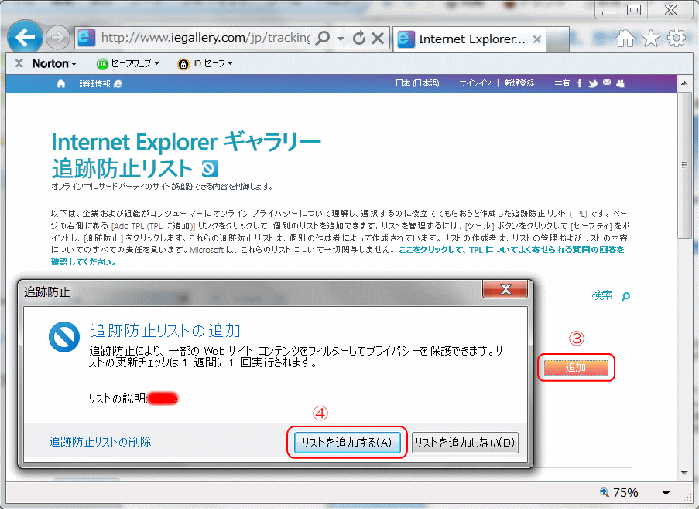Click the orange 追加 button
Screen dimensions: 699x509
[x=576, y=367]
